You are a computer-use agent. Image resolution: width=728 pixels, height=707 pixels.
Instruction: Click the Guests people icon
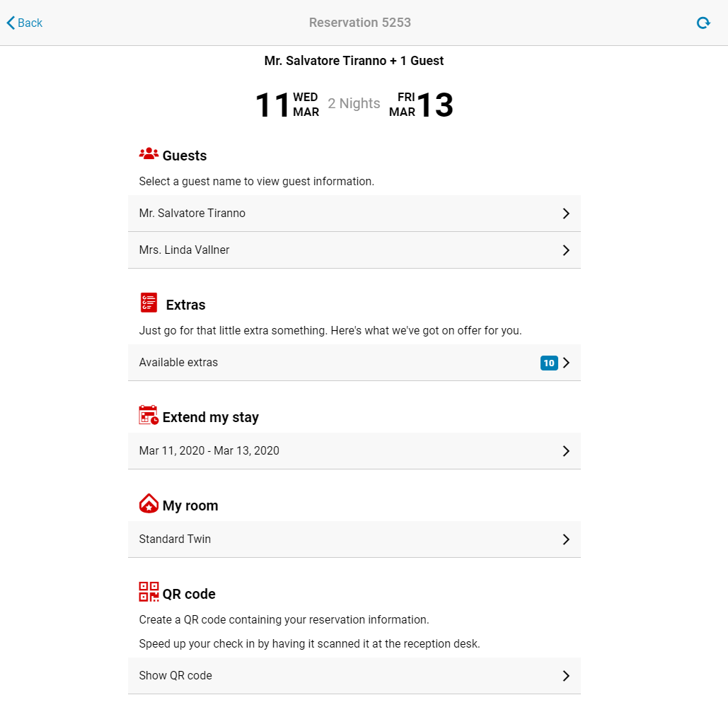tap(149, 154)
